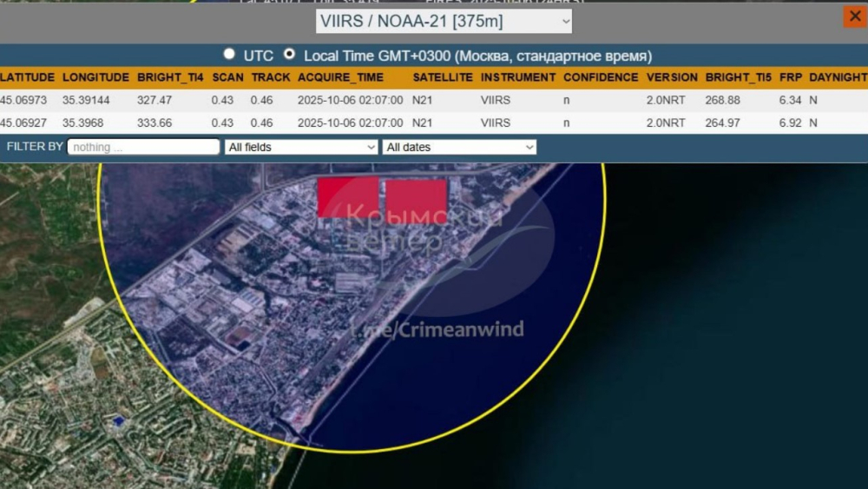Sort by the CONFIDENCE column header

[601, 77]
